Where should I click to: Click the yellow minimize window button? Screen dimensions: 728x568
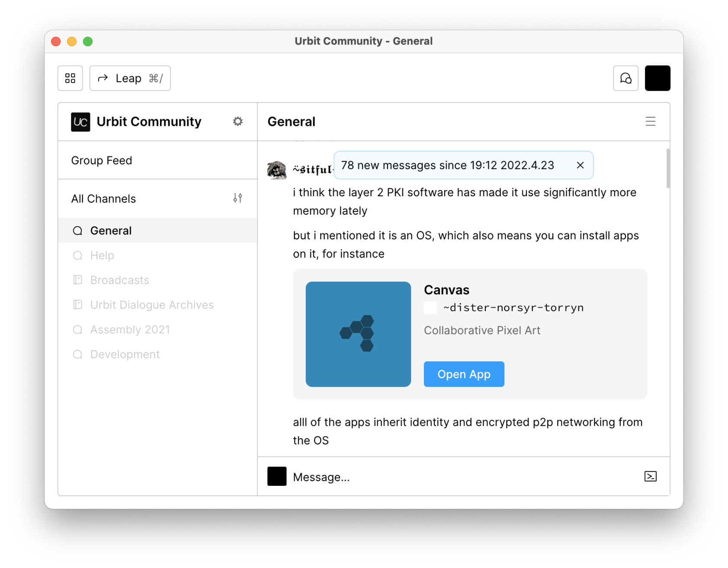[x=72, y=41]
